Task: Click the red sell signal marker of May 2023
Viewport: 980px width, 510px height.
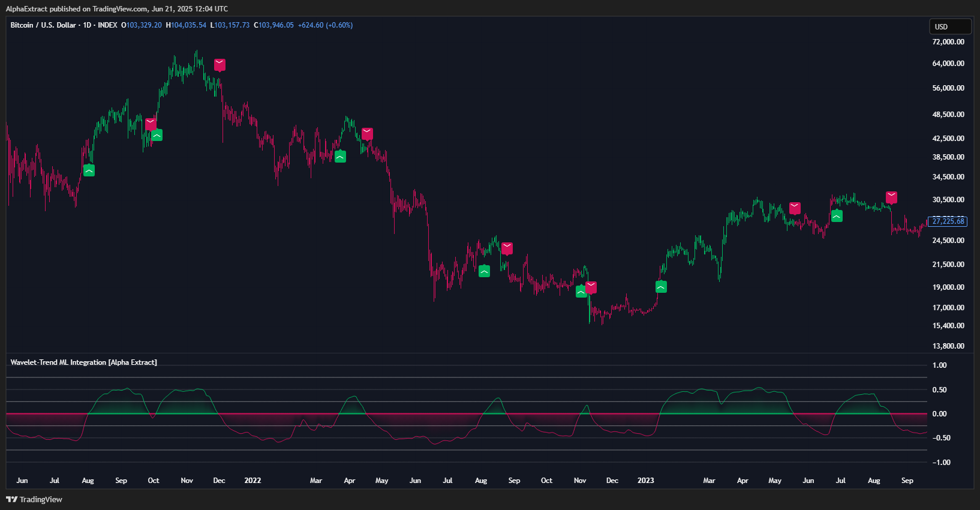Action: (x=795, y=208)
